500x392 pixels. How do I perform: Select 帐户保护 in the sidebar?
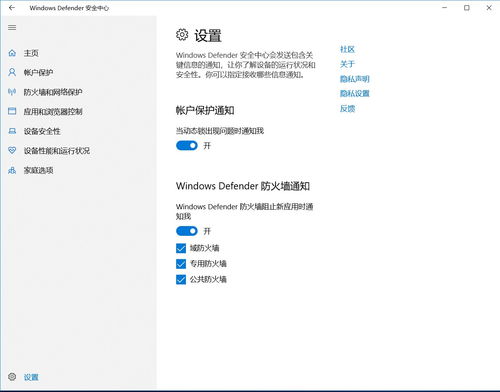pos(38,72)
